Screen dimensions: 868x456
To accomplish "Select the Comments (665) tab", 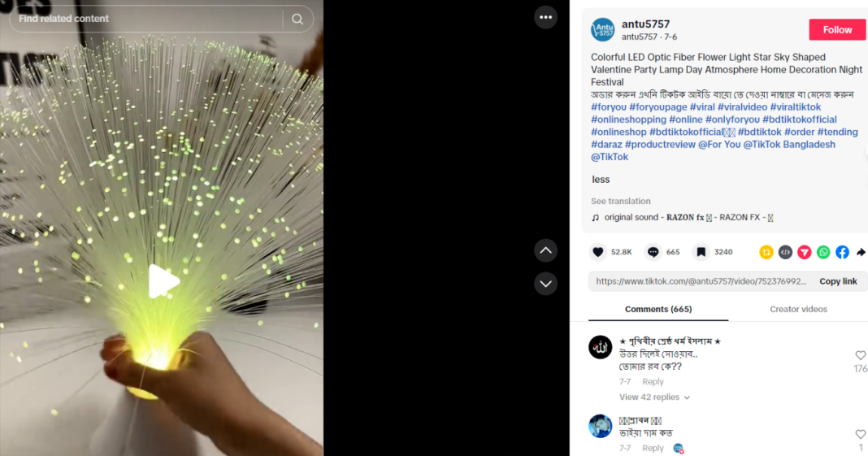I will point(658,310).
